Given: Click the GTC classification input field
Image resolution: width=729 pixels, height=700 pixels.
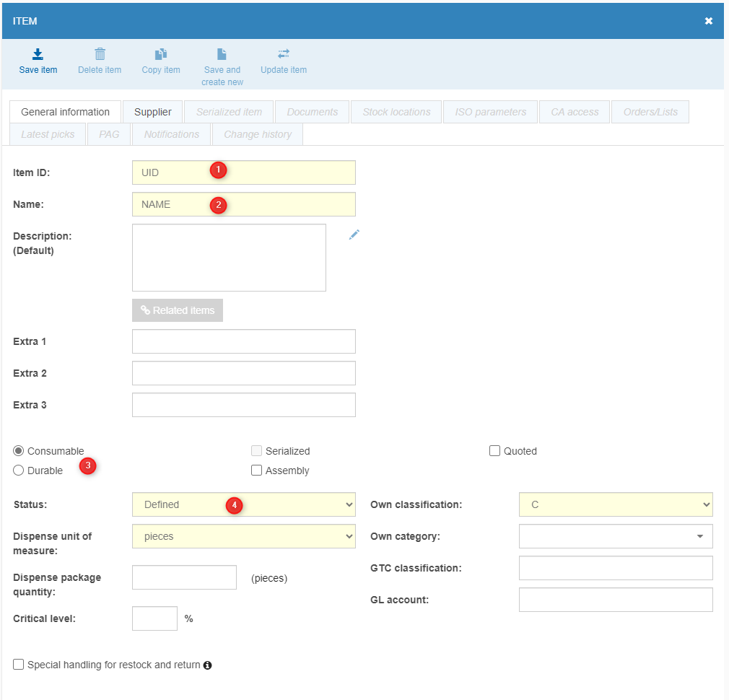Looking at the screenshot, I should pyautogui.click(x=616, y=567).
